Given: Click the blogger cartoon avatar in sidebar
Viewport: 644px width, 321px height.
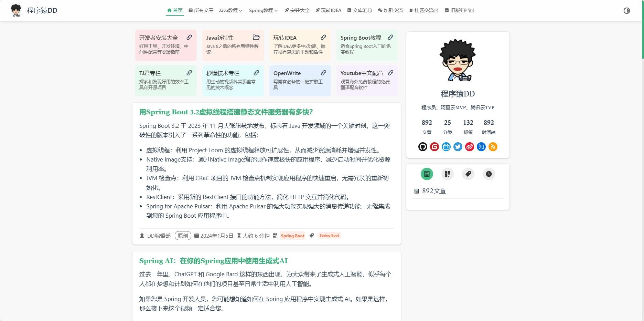Looking at the screenshot, I should coord(458,60).
